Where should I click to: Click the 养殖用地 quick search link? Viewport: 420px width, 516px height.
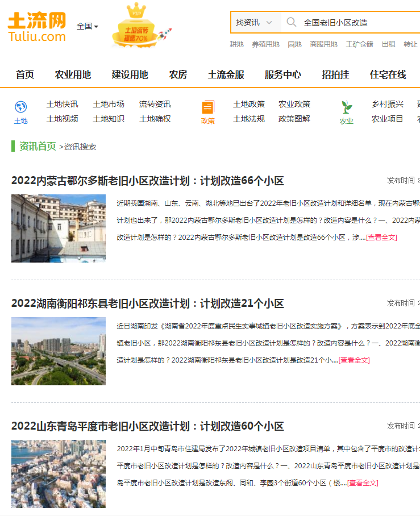click(265, 44)
